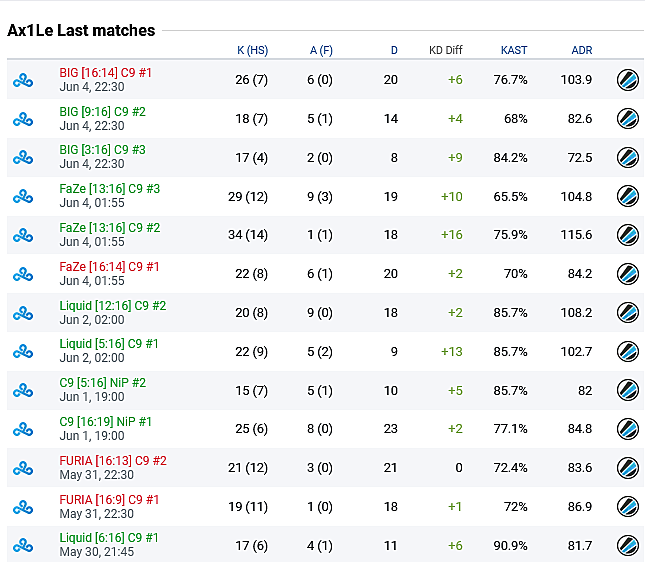Click the Cloud9 logo in the C9 [5:16] NiP #2 row
Screen dimensions: 645x562
pos(23,390)
